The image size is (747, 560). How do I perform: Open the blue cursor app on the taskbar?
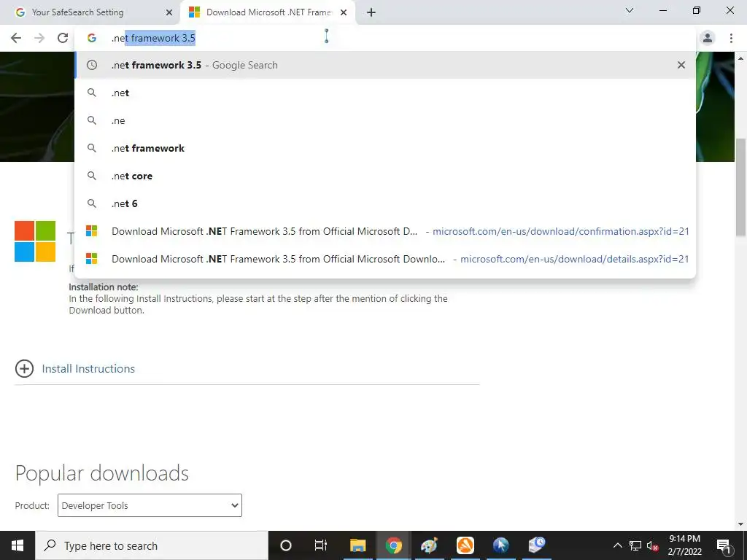click(x=500, y=545)
